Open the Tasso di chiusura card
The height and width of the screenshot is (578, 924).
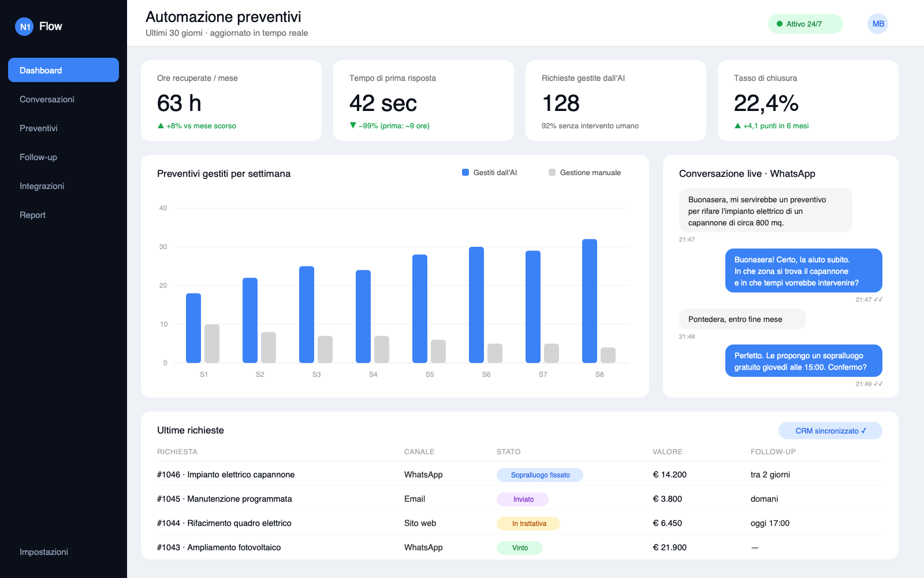(808, 101)
